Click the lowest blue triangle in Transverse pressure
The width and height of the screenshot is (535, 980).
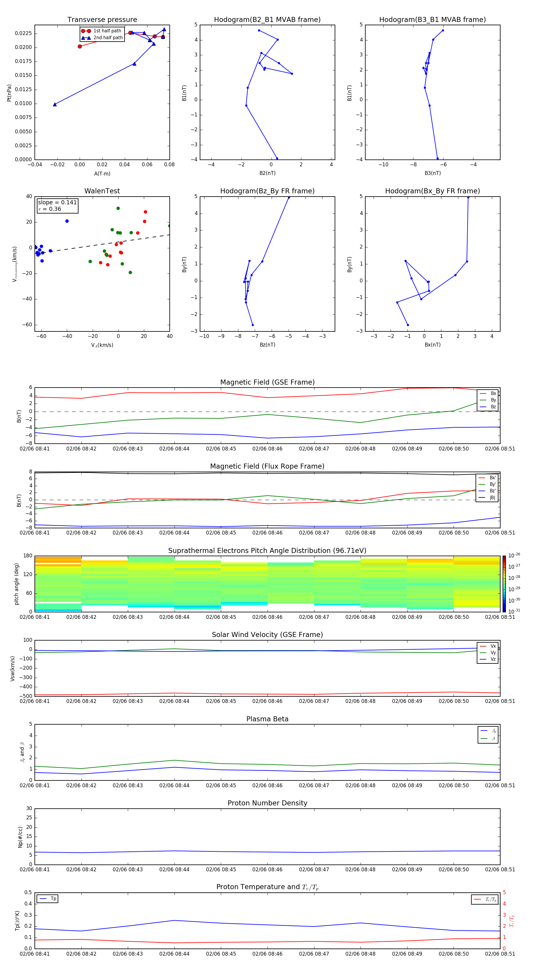point(55,104)
